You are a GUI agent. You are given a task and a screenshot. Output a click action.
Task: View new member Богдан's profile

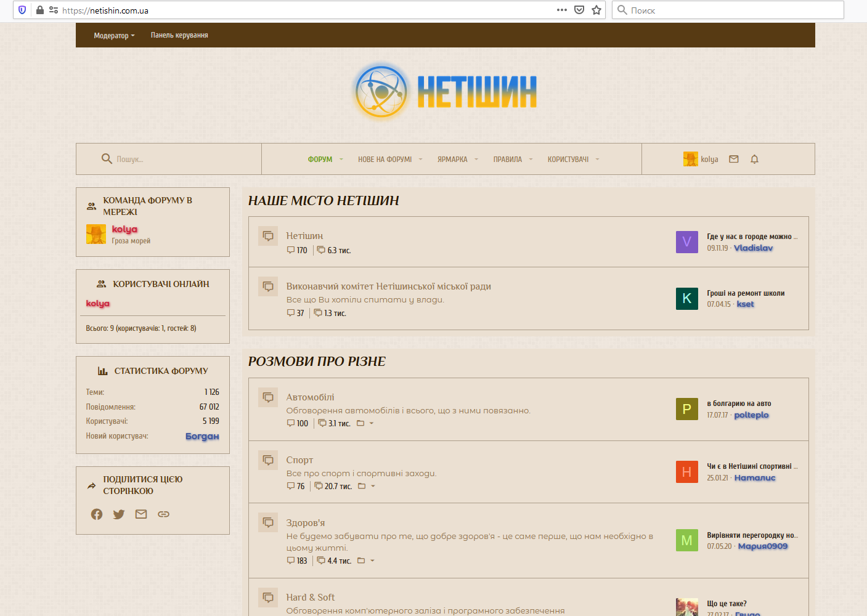pos(202,436)
